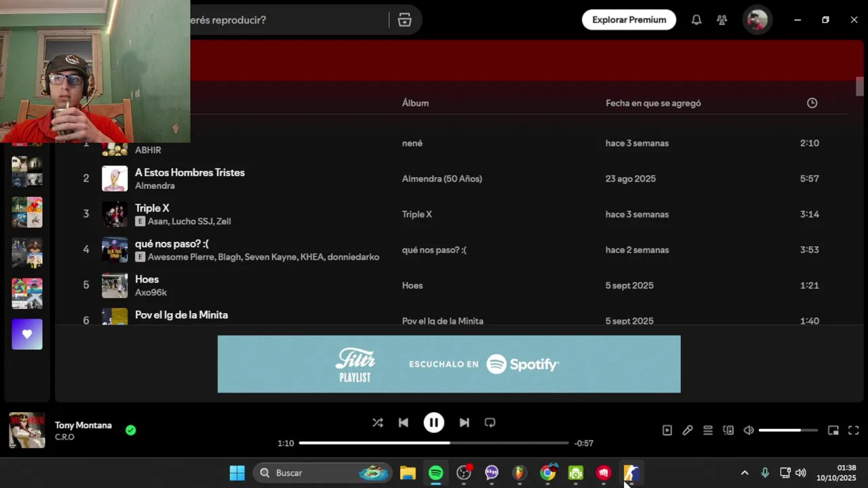
Task: Skip to the previous track
Action: pos(403,423)
